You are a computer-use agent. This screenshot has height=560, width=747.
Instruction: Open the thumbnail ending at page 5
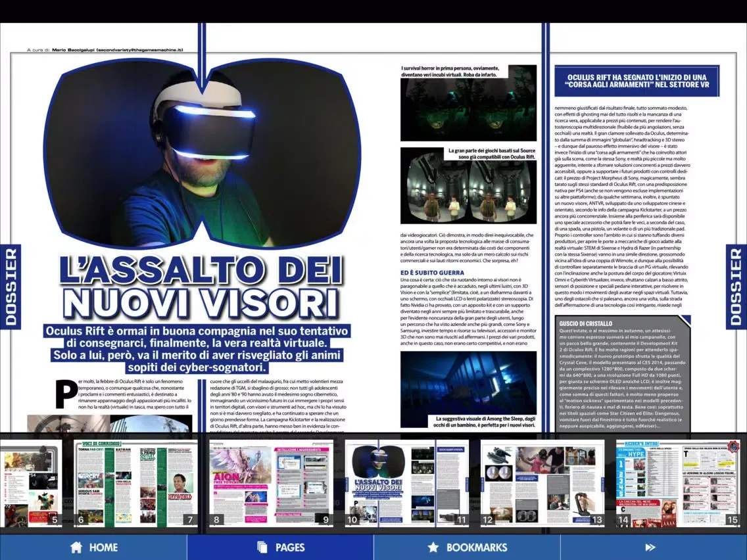click(31, 483)
